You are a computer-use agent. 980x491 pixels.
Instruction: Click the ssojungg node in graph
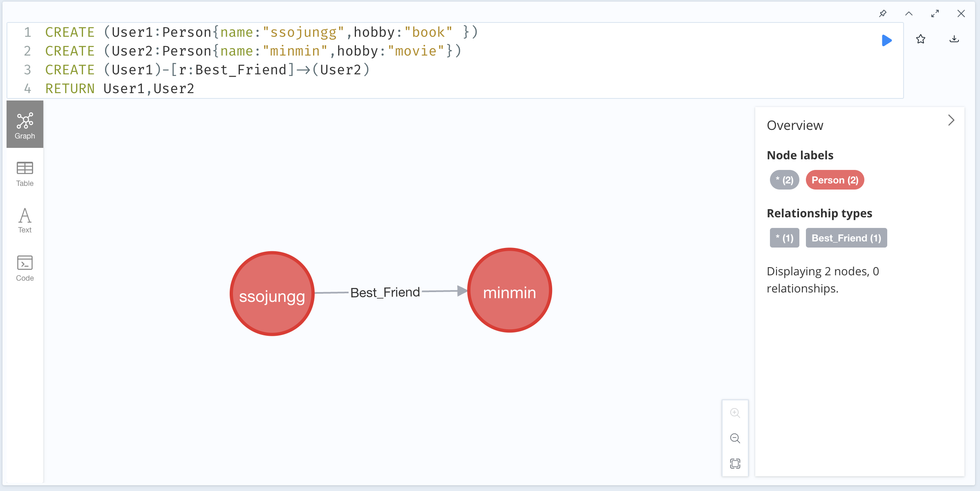[272, 294]
